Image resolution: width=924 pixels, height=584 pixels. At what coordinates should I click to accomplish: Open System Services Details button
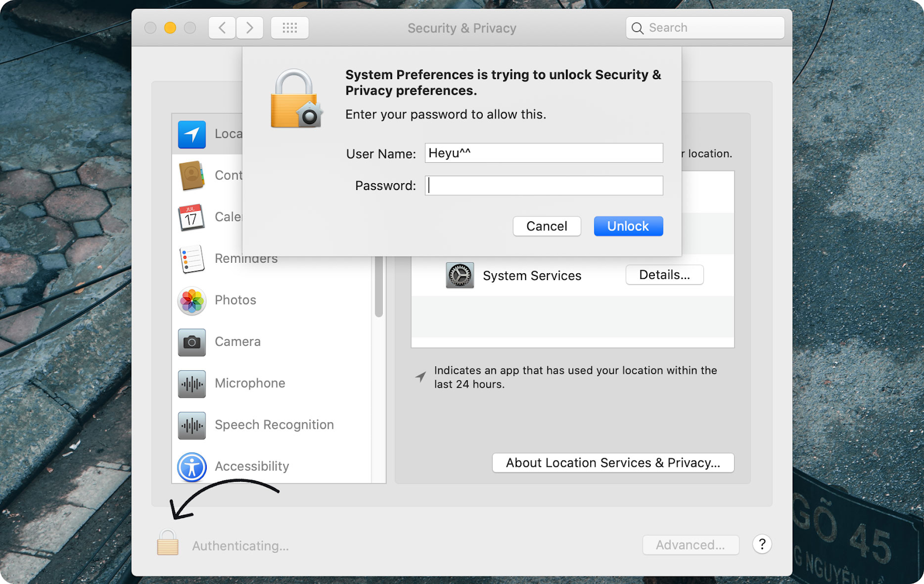(665, 275)
